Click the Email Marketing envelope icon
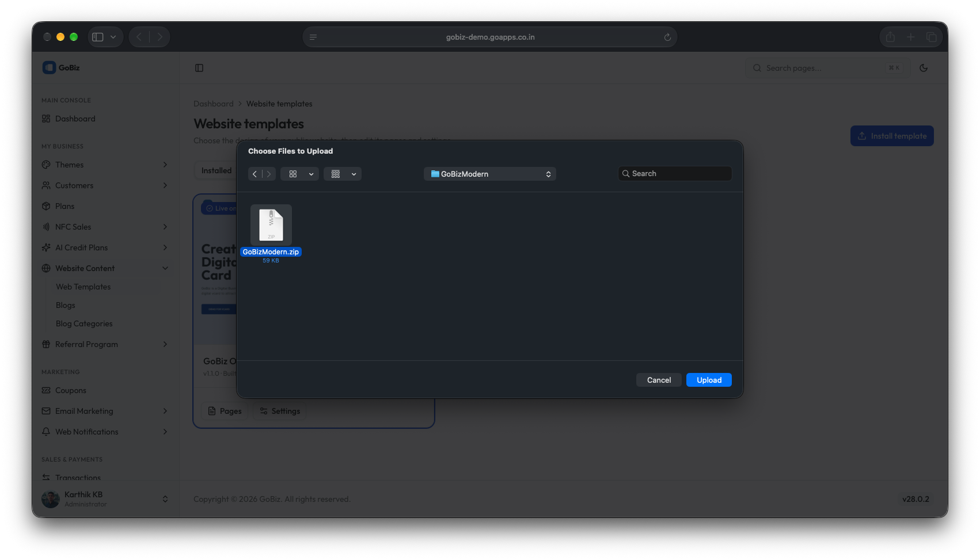Viewport: 980px width, 560px height. coord(46,411)
